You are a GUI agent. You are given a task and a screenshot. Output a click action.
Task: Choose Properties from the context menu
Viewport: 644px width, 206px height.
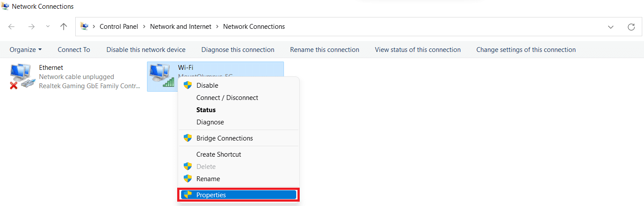click(211, 195)
